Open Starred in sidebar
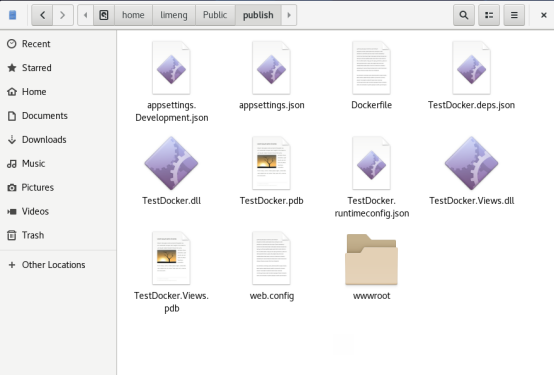This screenshot has height=375, width=554. pos(58,68)
